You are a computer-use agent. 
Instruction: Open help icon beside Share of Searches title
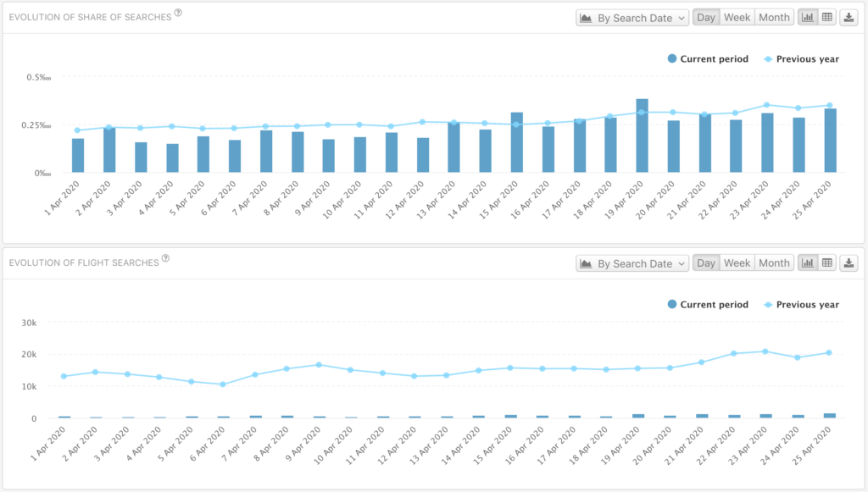178,13
